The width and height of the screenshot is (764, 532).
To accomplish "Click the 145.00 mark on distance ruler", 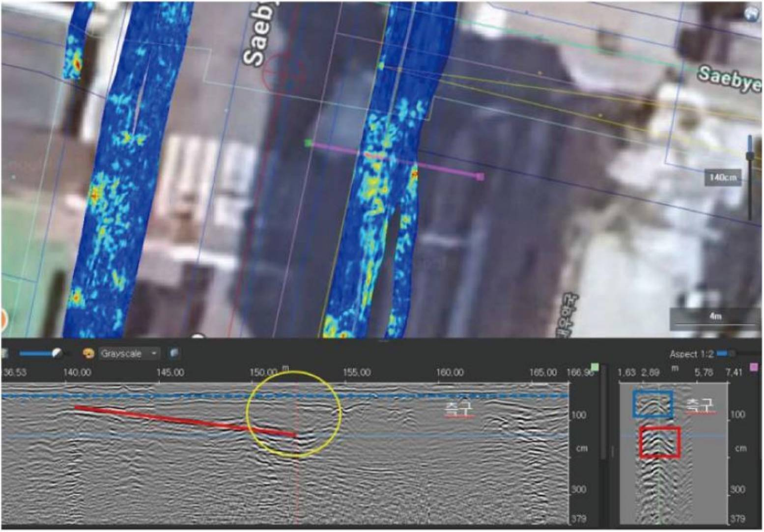I will [x=170, y=372].
